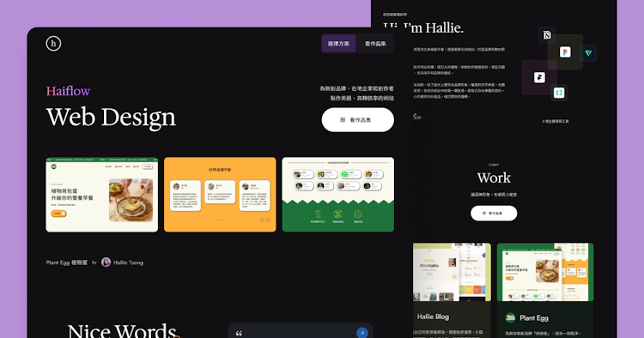The height and width of the screenshot is (338, 644).
Task: Open the Haiflow pink title link
Action: (x=68, y=91)
